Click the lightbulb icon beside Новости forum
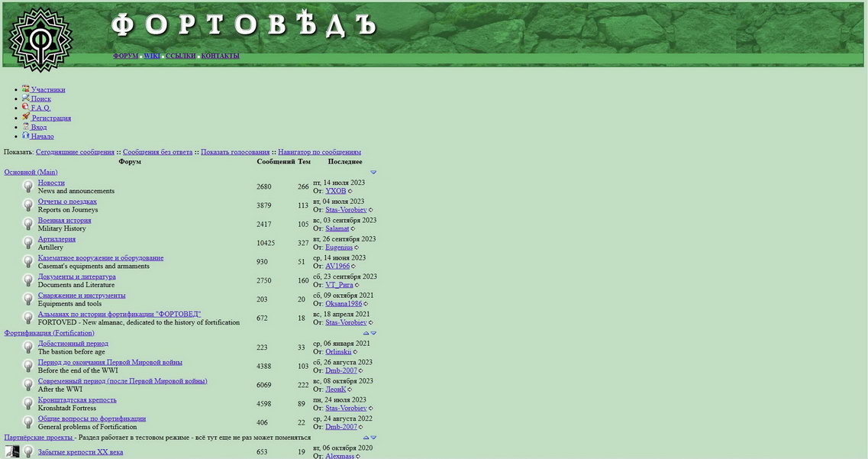The width and height of the screenshot is (868, 459). click(28, 186)
